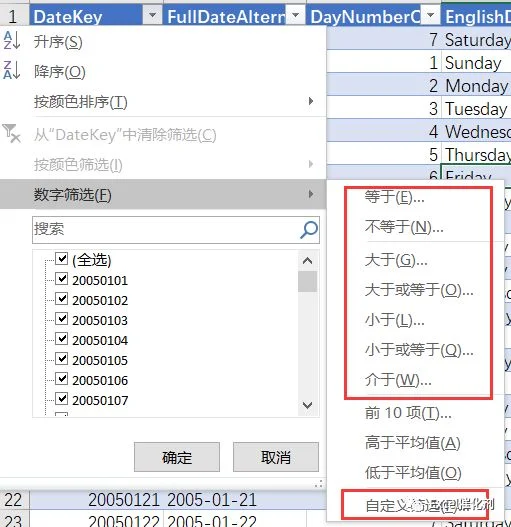The image size is (511, 527).
Task: Click the 确定 button
Action: click(177, 457)
